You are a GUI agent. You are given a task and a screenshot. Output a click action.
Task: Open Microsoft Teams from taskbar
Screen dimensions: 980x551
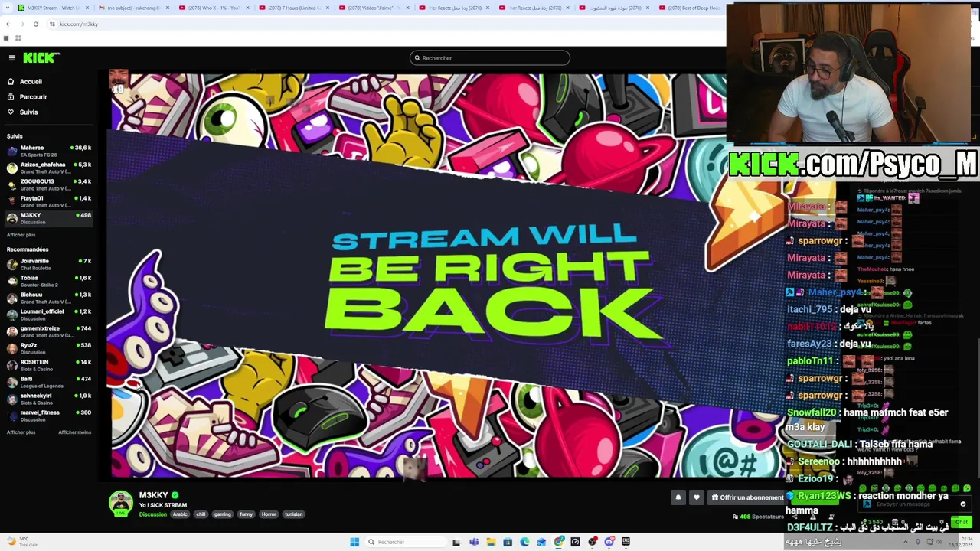pyautogui.click(x=474, y=542)
